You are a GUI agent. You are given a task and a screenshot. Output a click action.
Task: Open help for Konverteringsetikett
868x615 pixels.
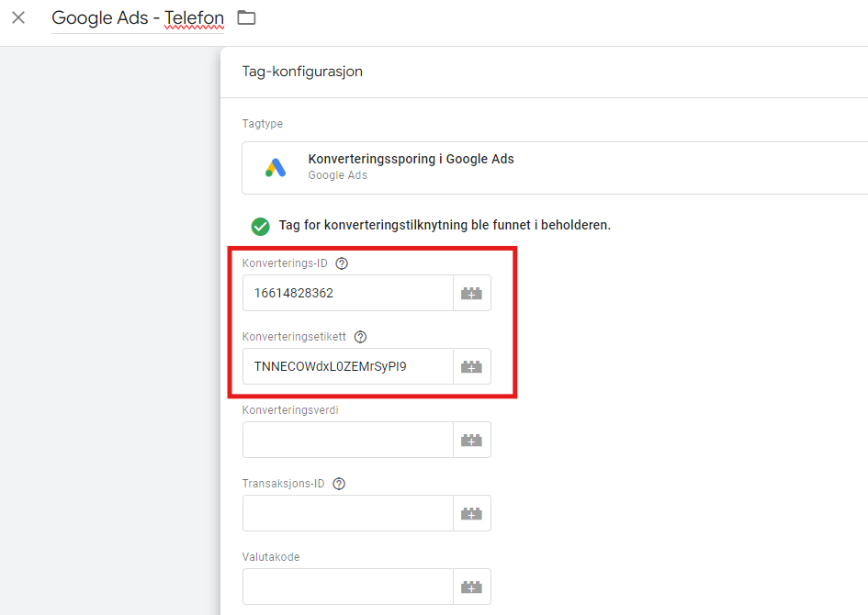(360, 337)
